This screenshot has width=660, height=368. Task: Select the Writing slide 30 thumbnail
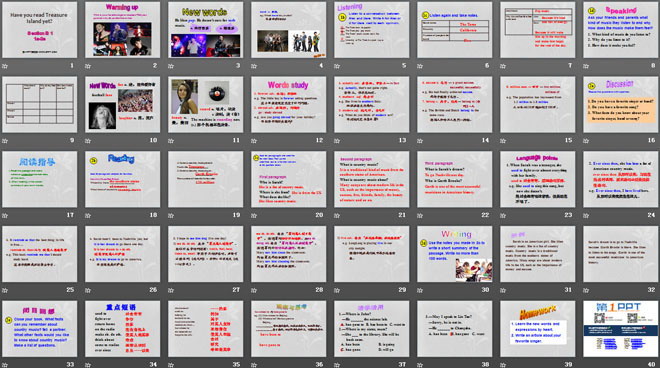[x=455, y=254]
